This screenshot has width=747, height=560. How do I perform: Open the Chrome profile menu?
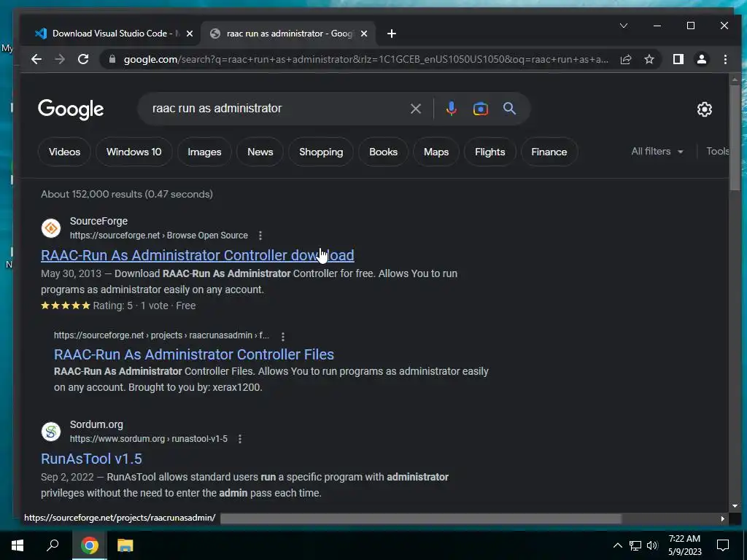[701, 60]
